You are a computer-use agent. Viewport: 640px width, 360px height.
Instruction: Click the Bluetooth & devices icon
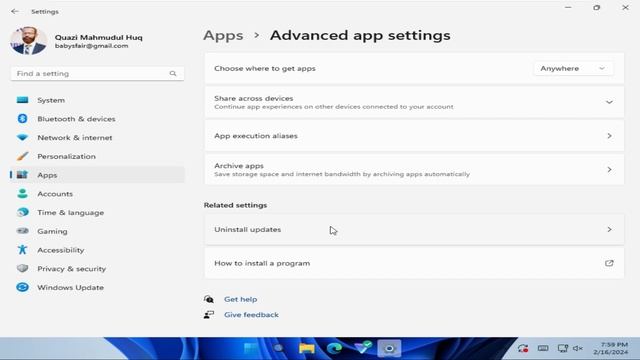coord(22,119)
